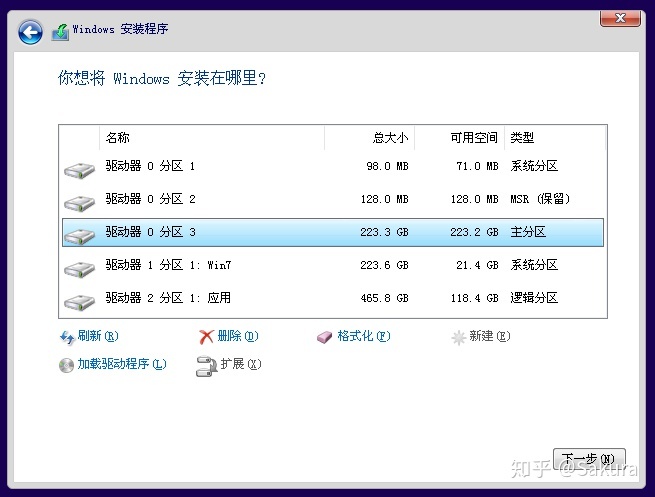This screenshot has height=497, width=655.
Task: Click MSR (保留) type cell
Action: pyautogui.click(x=540, y=199)
